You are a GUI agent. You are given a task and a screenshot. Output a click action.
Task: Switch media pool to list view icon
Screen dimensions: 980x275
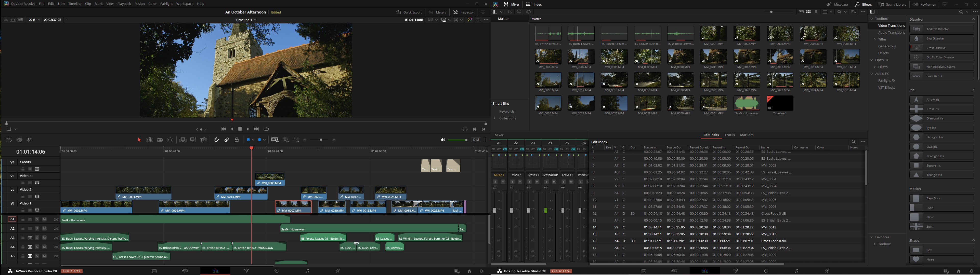(x=816, y=12)
